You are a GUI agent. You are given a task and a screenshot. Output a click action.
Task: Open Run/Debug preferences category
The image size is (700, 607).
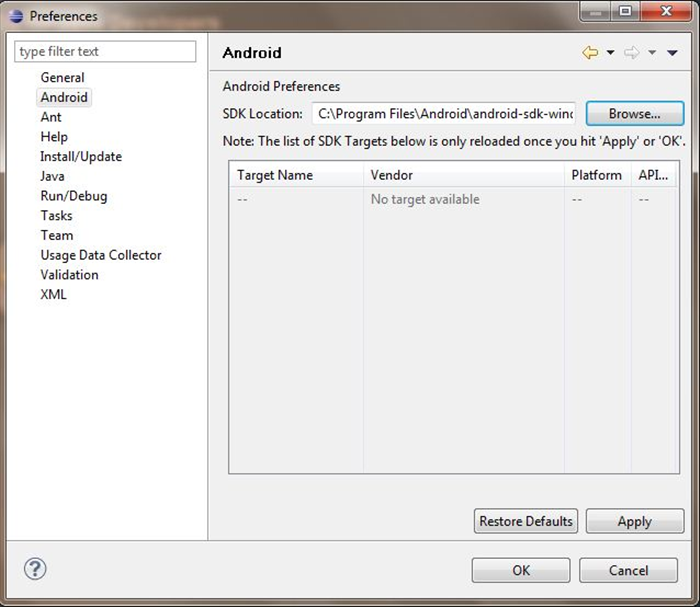tap(74, 196)
